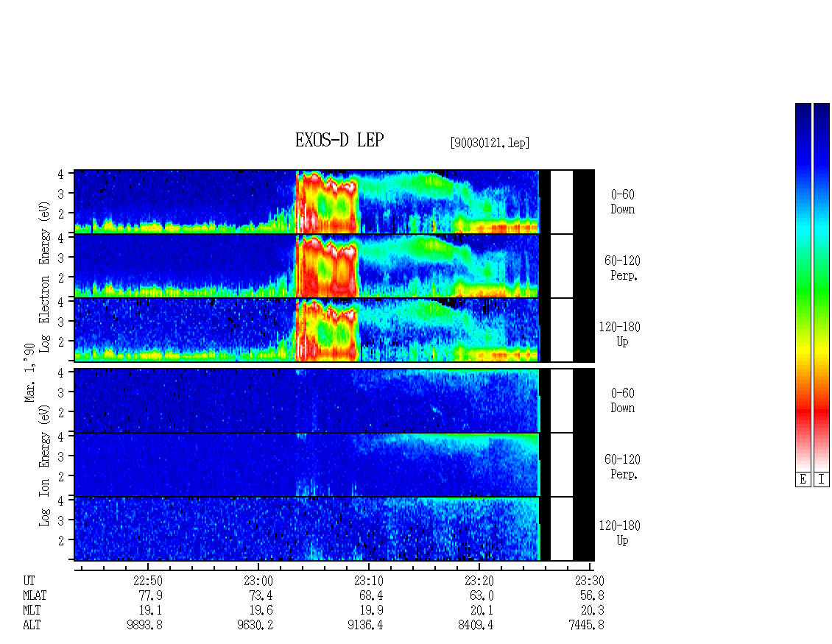This screenshot has height=644, width=832.
Task: Click the "UT" row label
Action: tap(29, 581)
